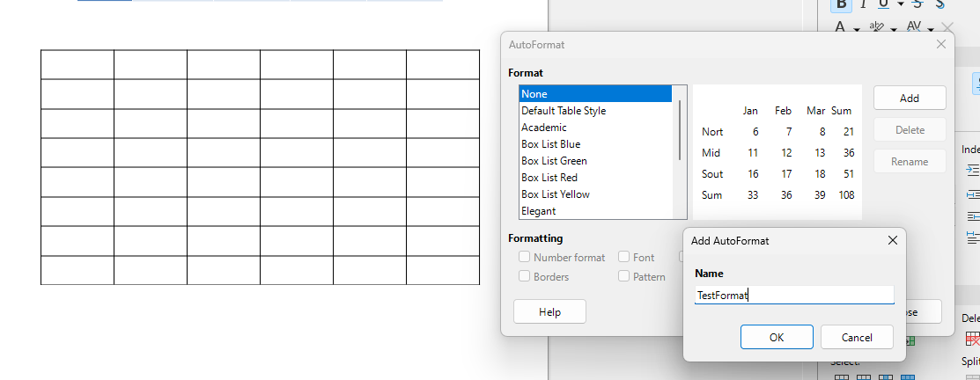Select the Box List Blue format
This screenshot has width=980, height=380.
point(595,144)
